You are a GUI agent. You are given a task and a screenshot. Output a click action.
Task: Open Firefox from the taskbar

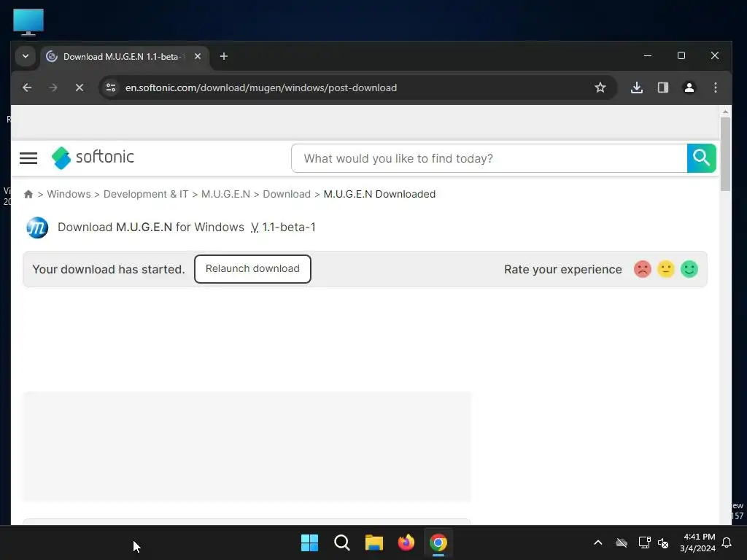pyautogui.click(x=406, y=542)
